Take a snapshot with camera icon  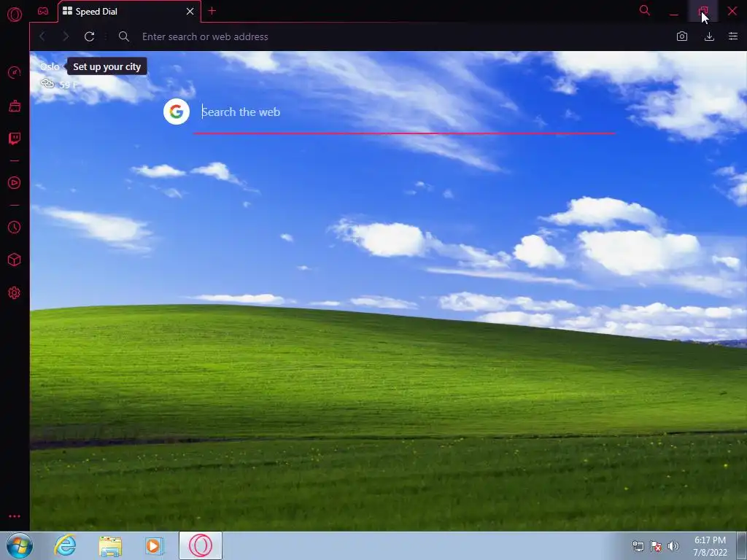pos(682,36)
